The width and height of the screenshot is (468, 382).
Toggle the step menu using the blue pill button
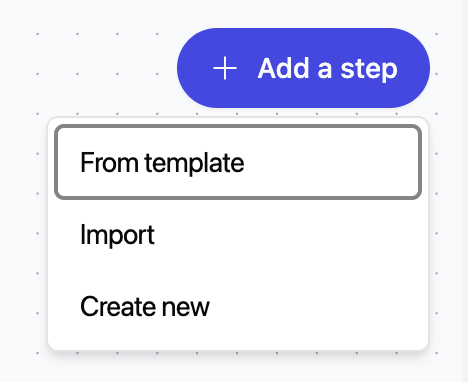(303, 68)
